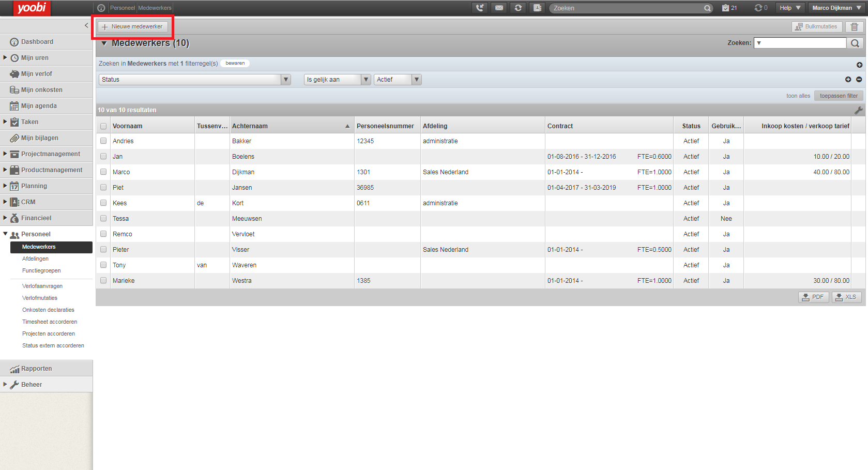Open Functiegroepen under Personeel
Screen dimensions: 868x470
41,270
